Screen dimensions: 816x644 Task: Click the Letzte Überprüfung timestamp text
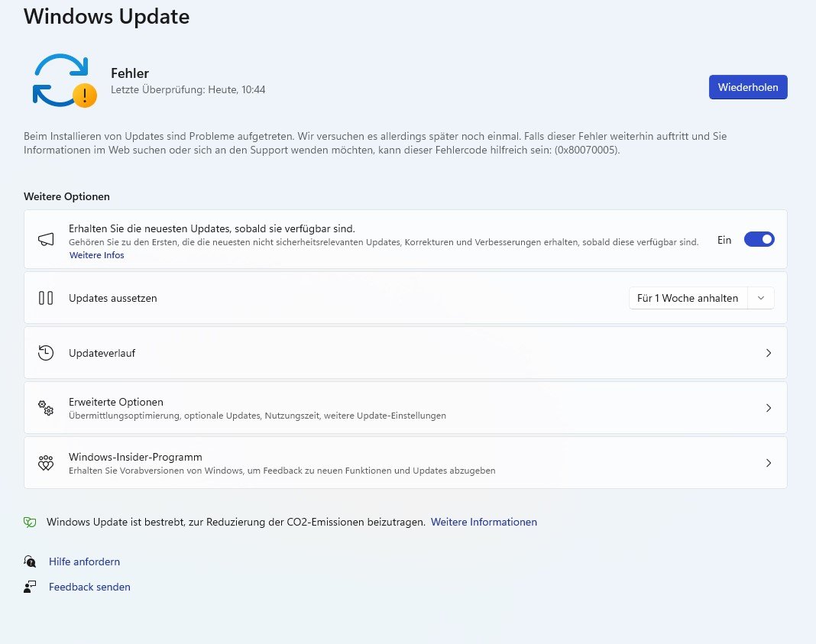click(x=188, y=89)
